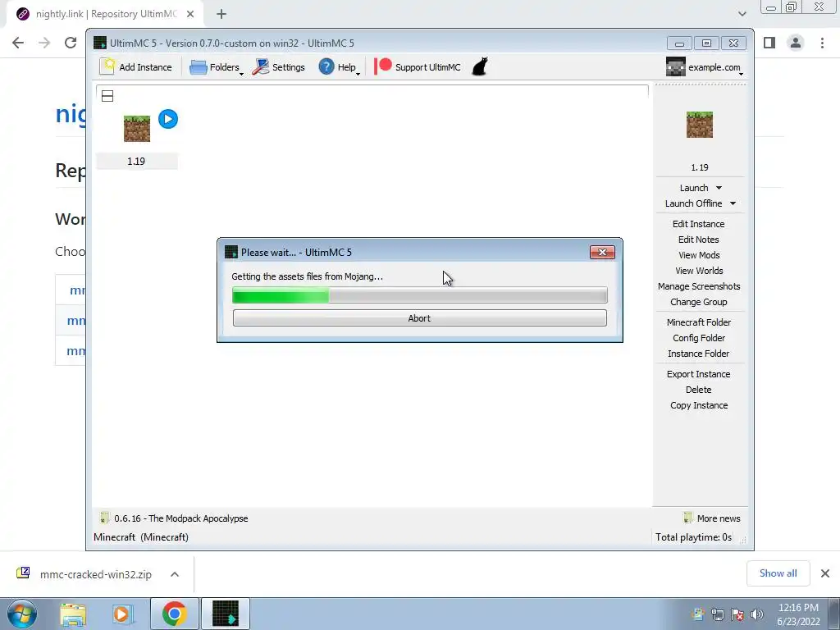
Task: Open the Minecraft Folder
Action: (699, 322)
